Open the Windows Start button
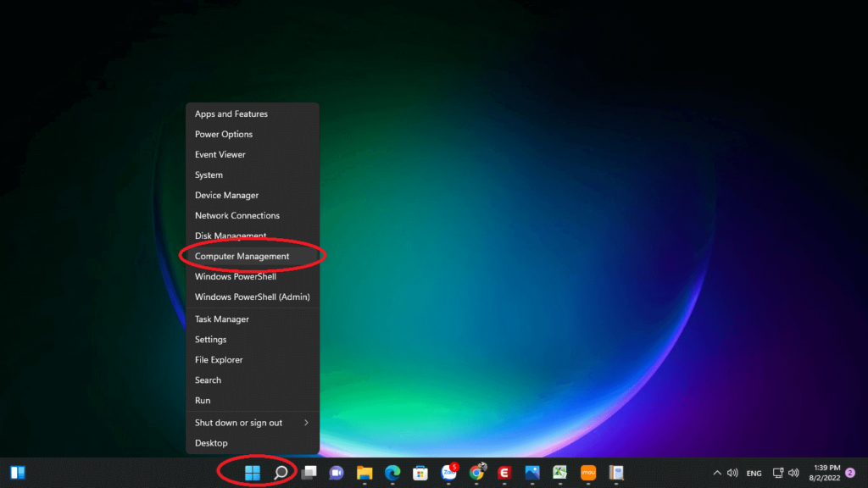Viewport: 868px width, 488px height. [253, 473]
